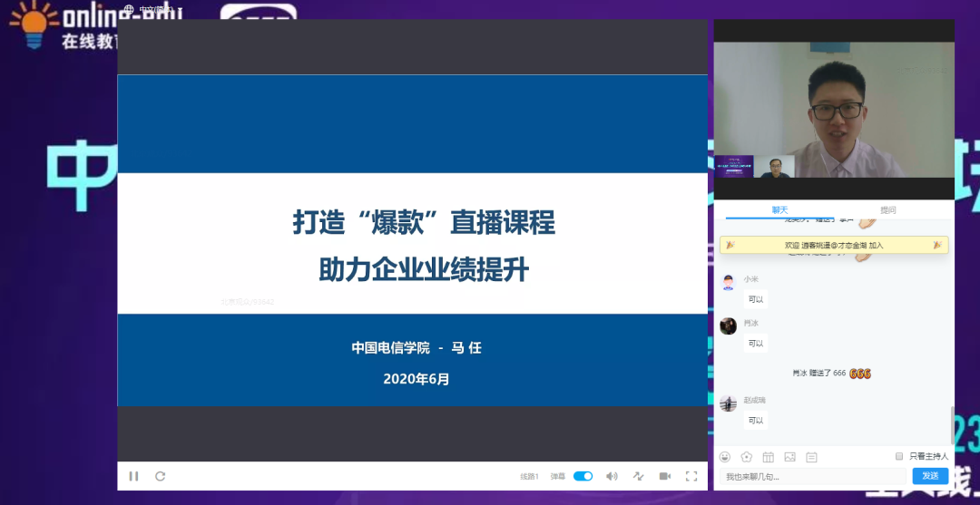This screenshot has height=505, width=980.
Task: Open the 线路1 line selector
Action: [529, 476]
